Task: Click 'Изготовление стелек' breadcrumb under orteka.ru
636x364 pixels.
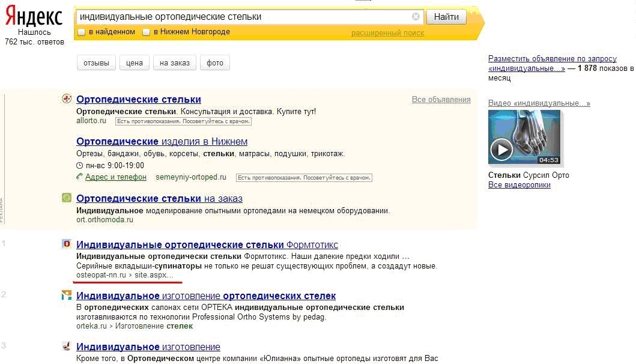Action: 154,326
